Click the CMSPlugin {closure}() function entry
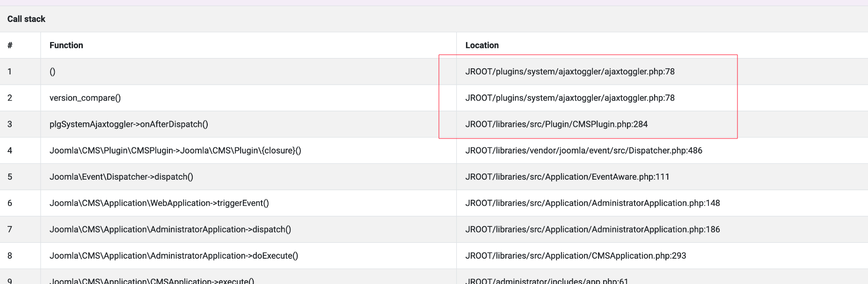The image size is (868, 284). (175, 151)
